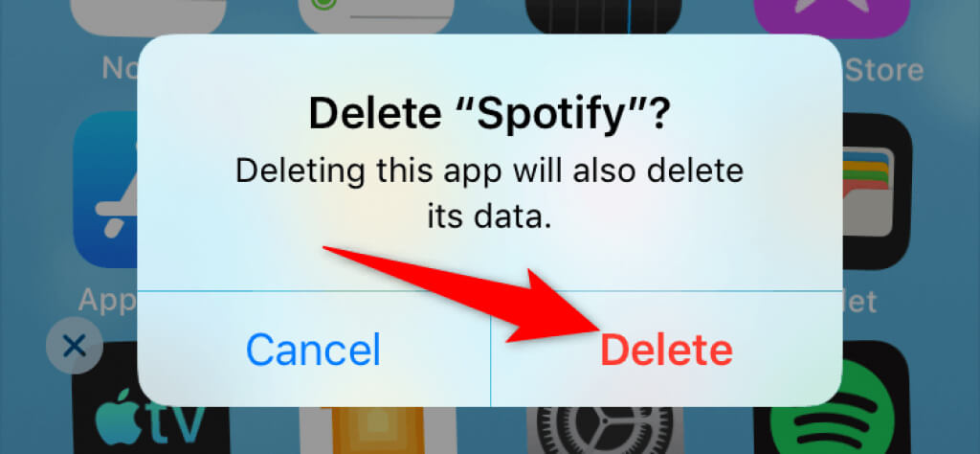Tap the "Store" app label
Screen dimensions: 980x454
882,70
